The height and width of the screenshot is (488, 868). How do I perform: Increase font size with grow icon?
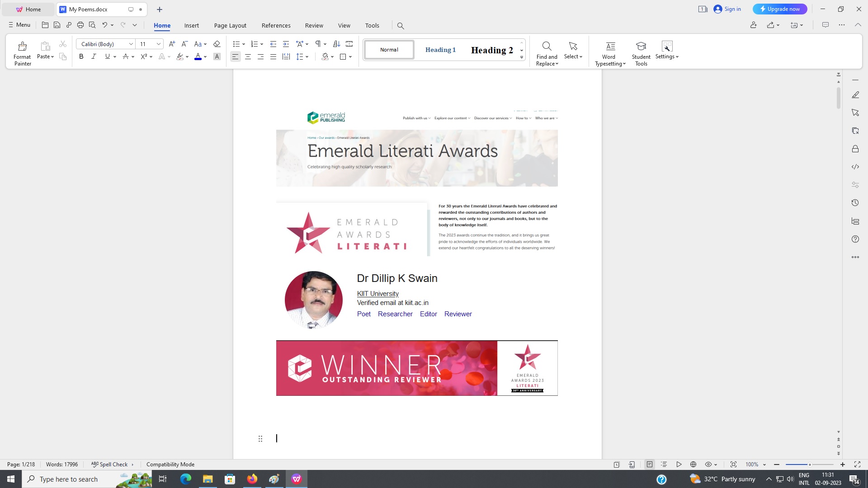172,44
